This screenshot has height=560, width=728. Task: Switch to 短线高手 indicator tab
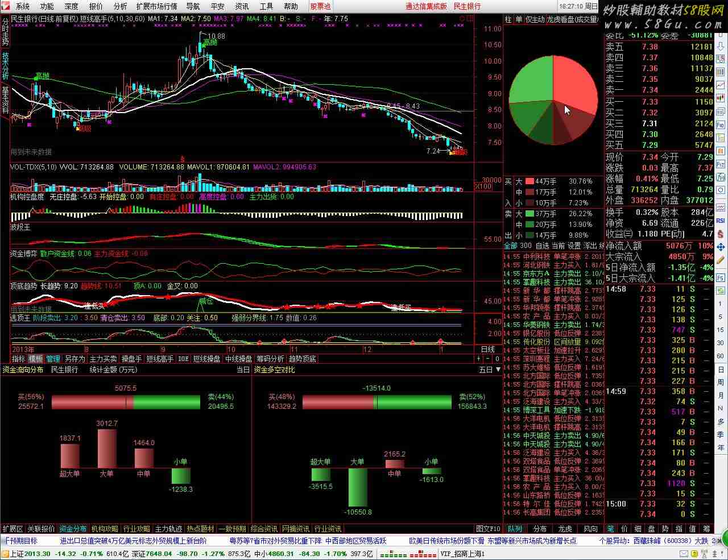160,359
